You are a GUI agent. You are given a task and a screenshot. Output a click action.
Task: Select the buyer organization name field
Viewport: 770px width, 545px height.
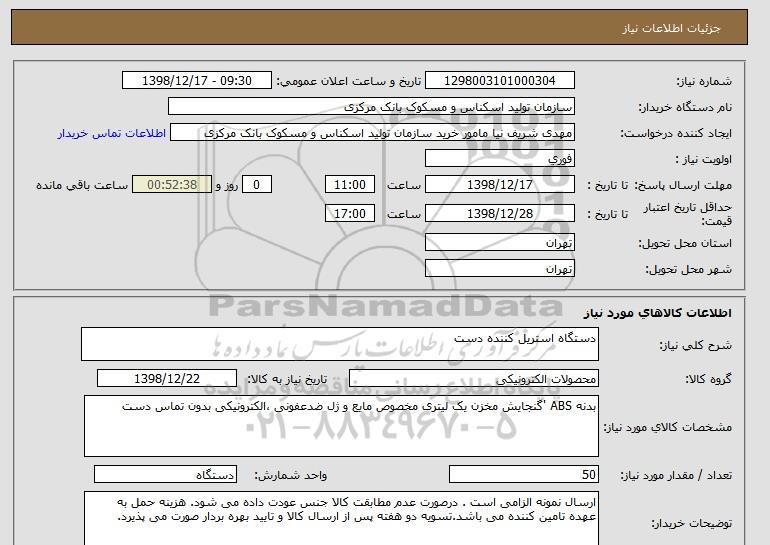(371, 107)
